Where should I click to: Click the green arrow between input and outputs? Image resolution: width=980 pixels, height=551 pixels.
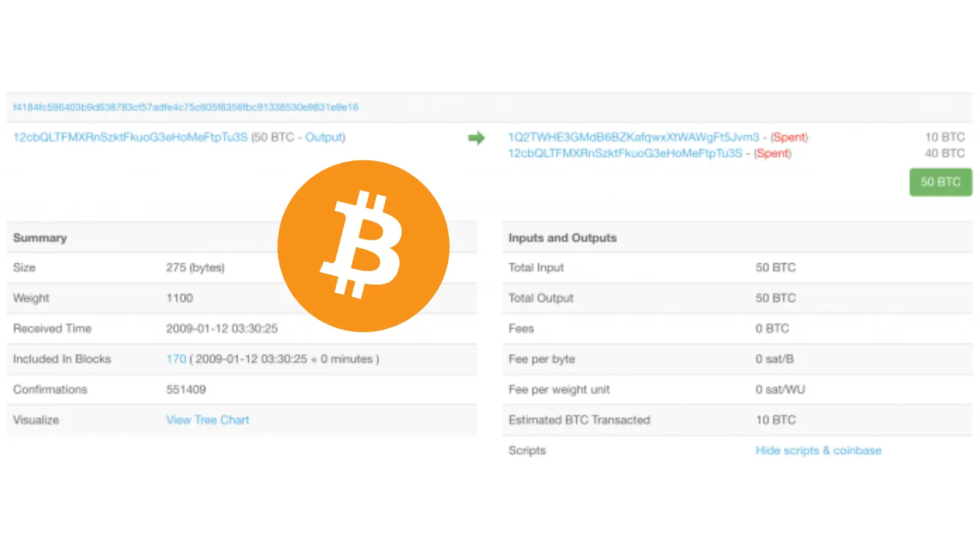point(476,138)
